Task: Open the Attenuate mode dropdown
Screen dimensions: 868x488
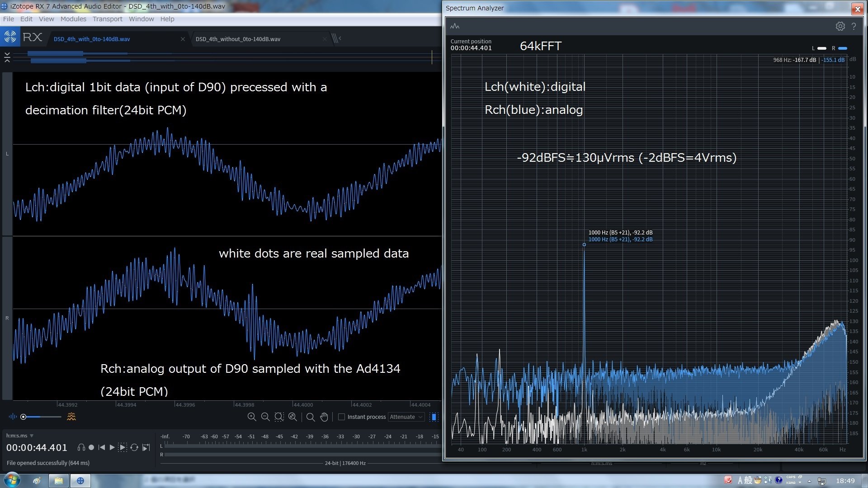Action: pyautogui.click(x=406, y=417)
